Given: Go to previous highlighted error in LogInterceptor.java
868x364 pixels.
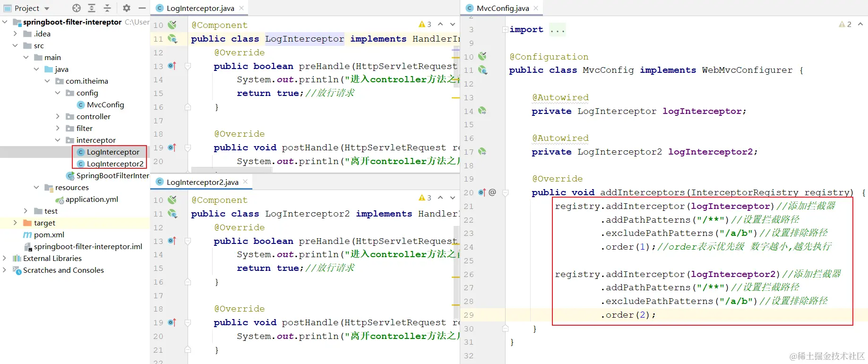Looking at the screenshot, I should point(440,24).
